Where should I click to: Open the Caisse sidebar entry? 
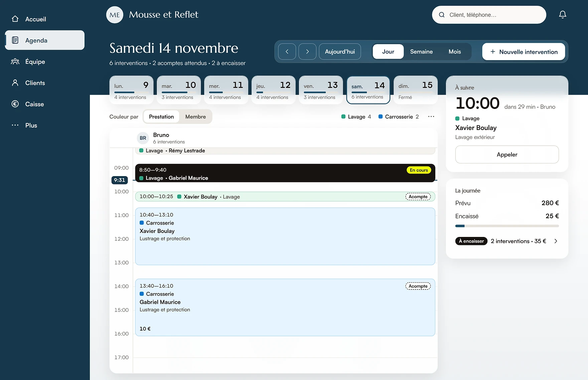click(x=45, y=104)
